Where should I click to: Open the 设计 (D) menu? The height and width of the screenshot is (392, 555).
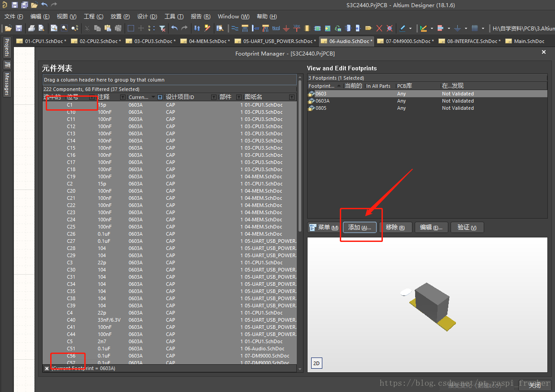[x=147, y=17]
